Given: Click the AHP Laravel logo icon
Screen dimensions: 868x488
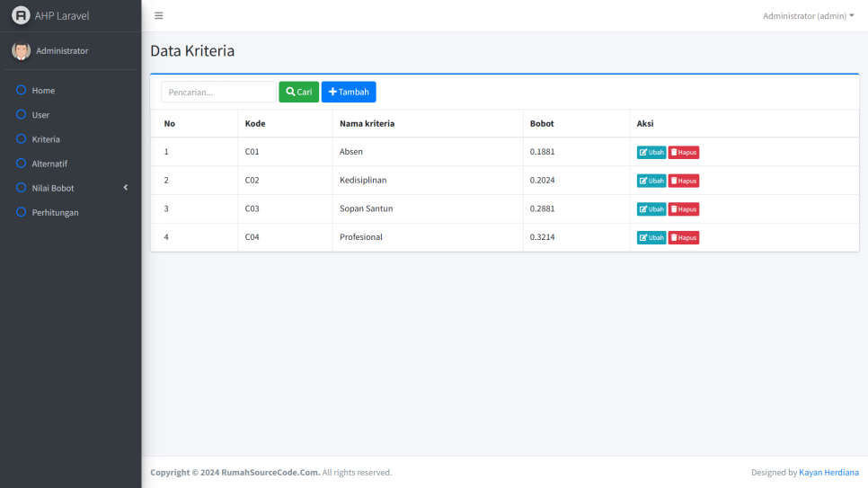Looking at the screenshot, I should [x=21, y=15].
